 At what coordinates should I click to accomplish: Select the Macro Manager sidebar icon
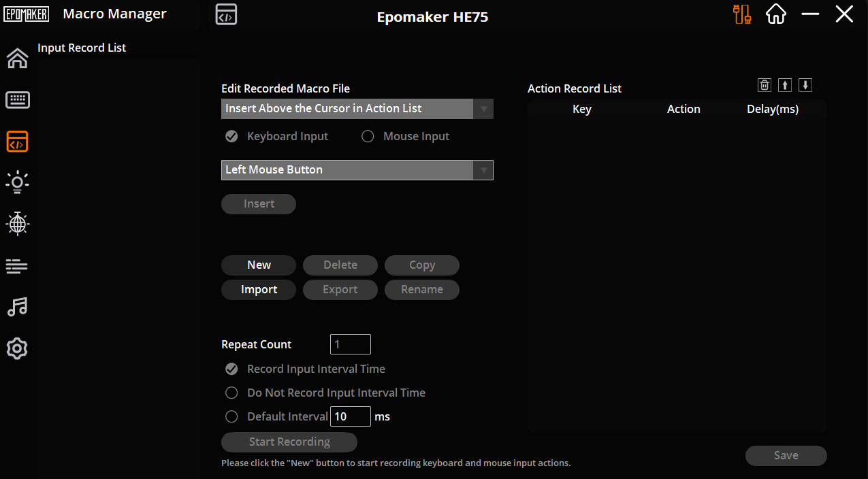coord(17,142)
